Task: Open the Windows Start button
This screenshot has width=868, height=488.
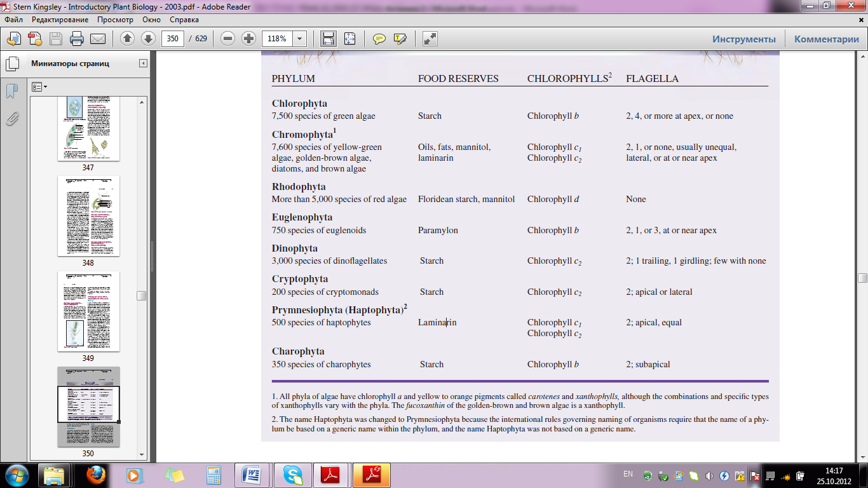Action: point(16,475)
